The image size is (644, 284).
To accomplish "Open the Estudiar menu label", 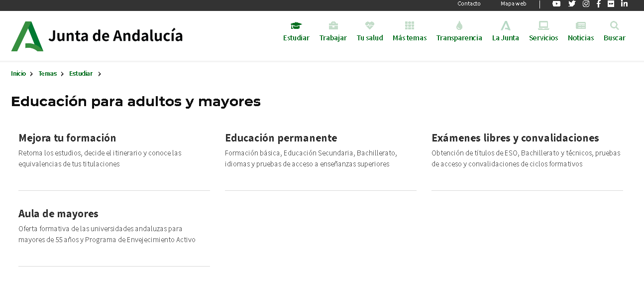I will click(x=296, y=38).
